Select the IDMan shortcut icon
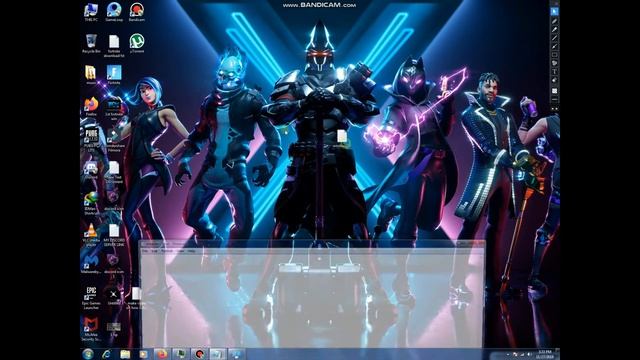The height and width of the screenshot is (360, 640). (91, 203)
